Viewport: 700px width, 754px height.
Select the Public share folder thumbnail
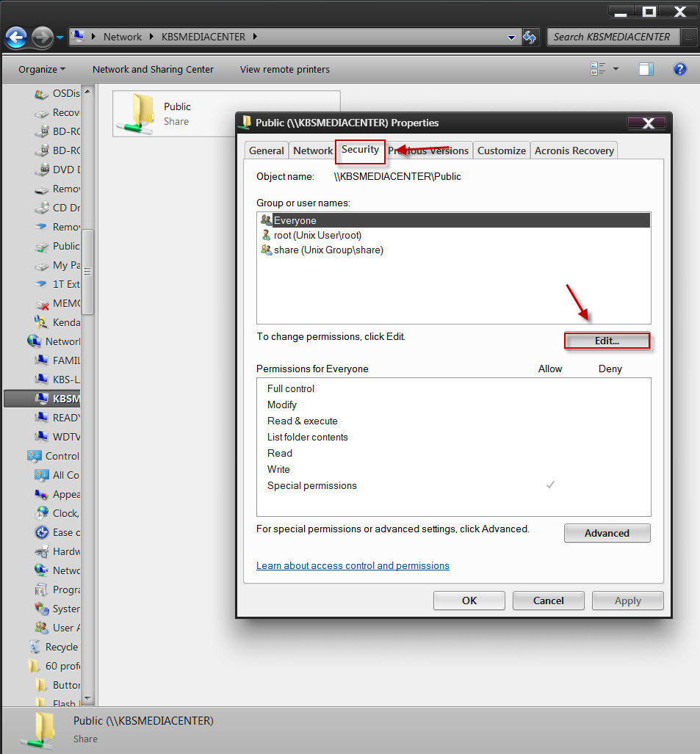136,114
